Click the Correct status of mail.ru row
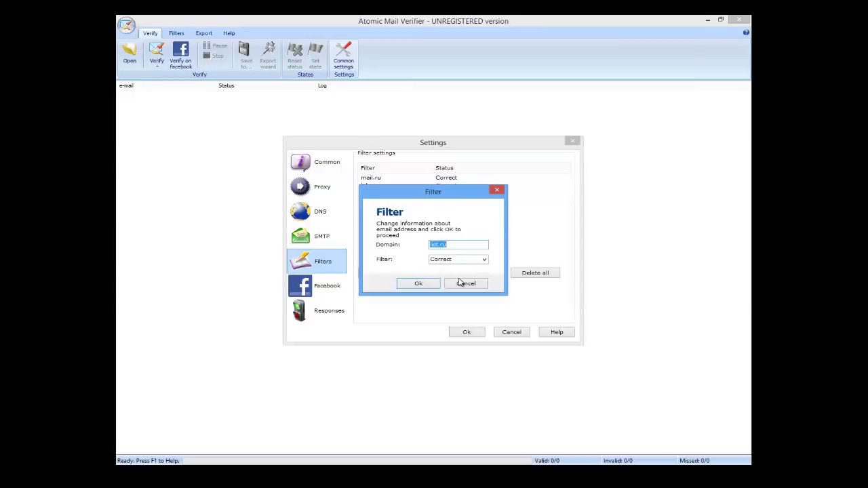The height and width of the screenshot is (488, 868). 446,178
